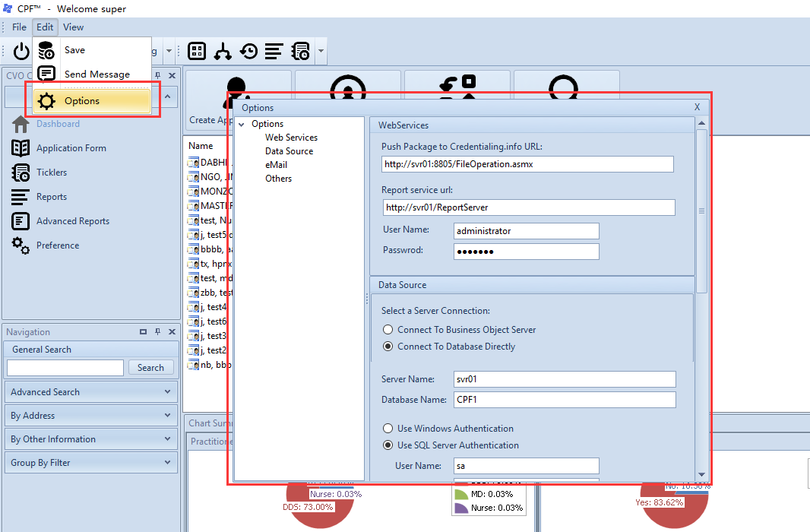Viewport: 810px width, 532px height.
Task: Click the Options dialog vertical scrollbar thumb
Action: (701, 211)
